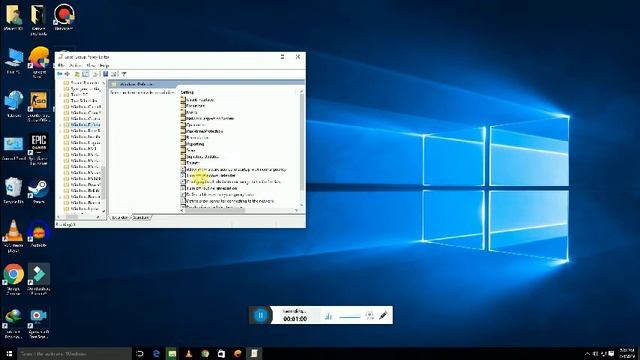The height and width of the screenshot is (360, 640).
Task: Click the Task View taskbar icon
Action: pyautogui.click(x=140, y=353)
